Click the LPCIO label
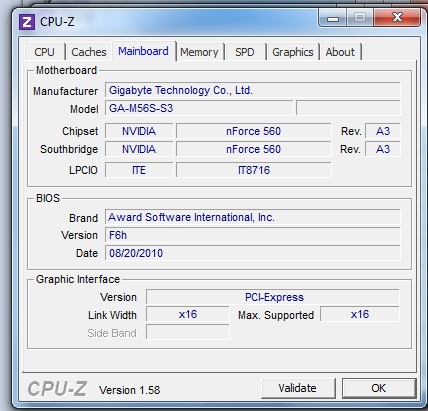This screenshot has width=428, height=411. (83, 170)
